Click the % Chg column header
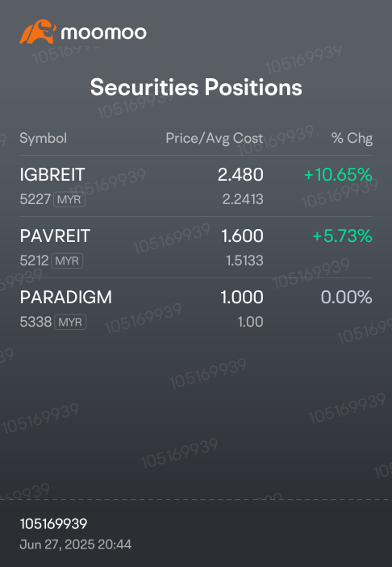392x567 pixels. [x=352, y=138]
